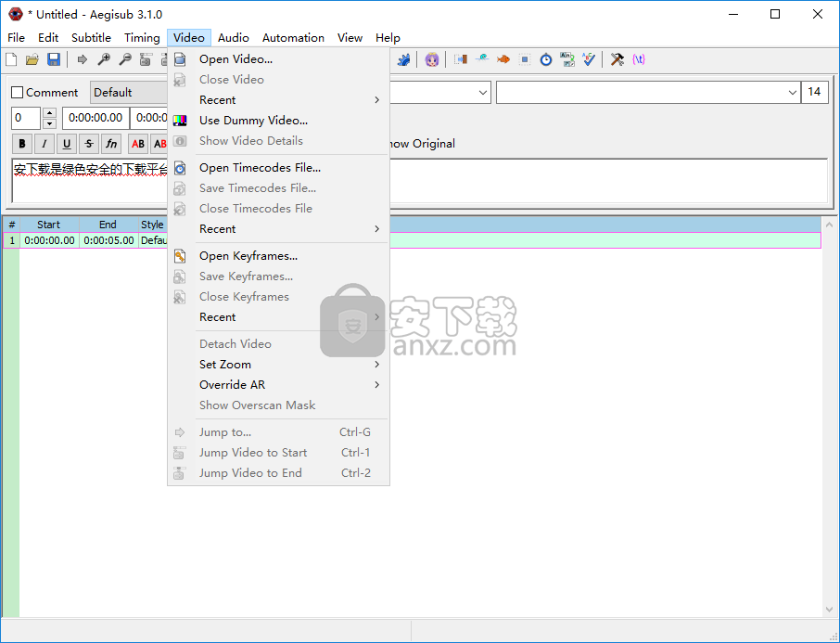Click the Style column header
This screenshot has height=643, width=840.
[x=152, y=225]
